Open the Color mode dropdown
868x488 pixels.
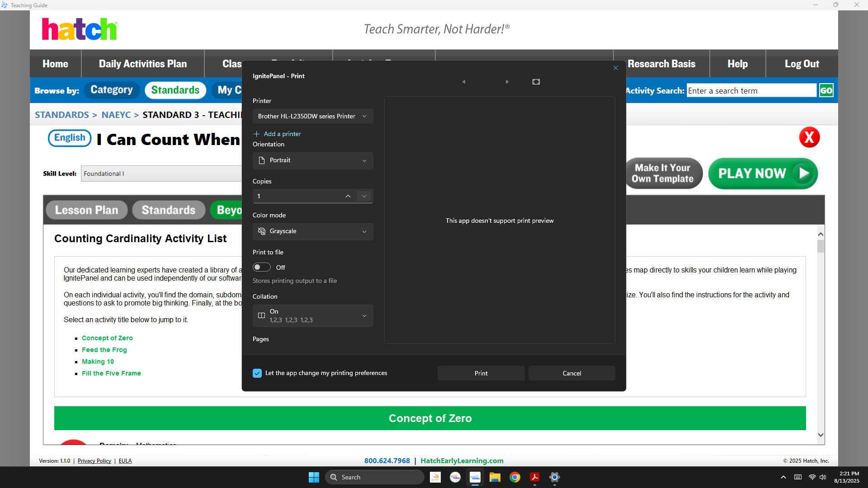coord(312,231)
